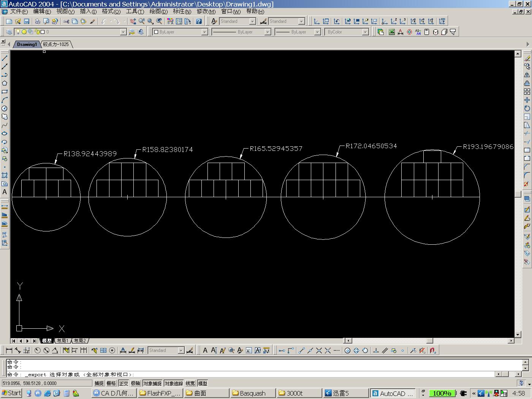Open 迅雷5 taskbar button
The height and width of the screenshot is (399, 532).
pos(345,393)
